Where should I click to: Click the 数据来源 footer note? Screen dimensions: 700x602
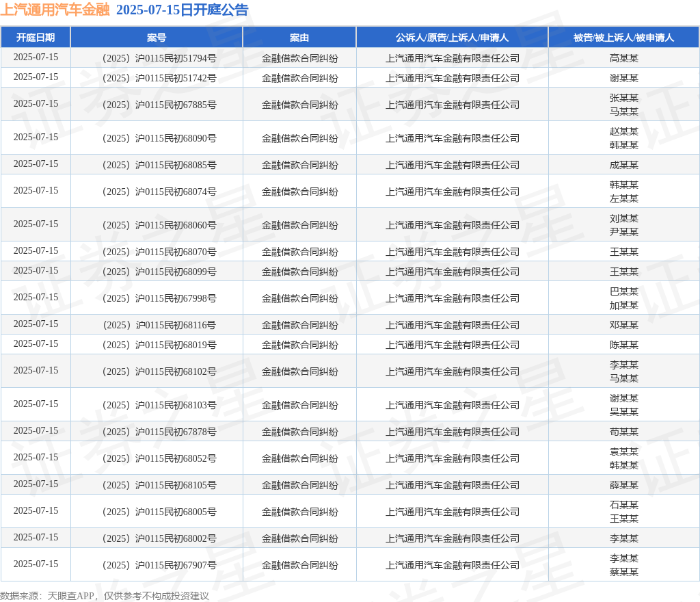105,596
